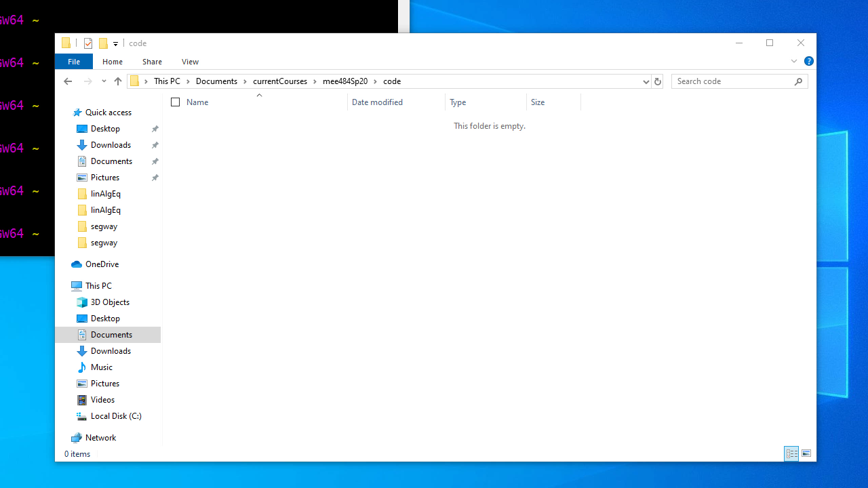Open the first linAlgEq folder

point(105,194)
